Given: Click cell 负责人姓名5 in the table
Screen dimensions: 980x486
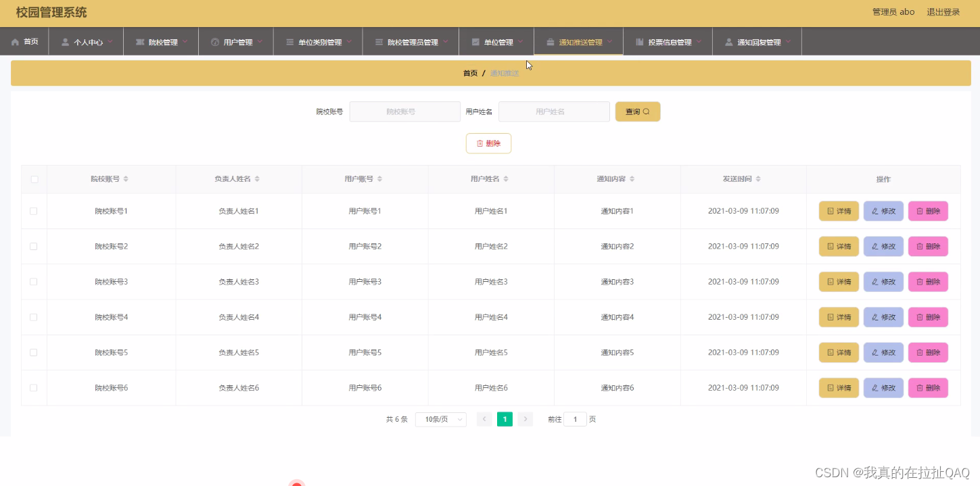Looking at the screenshot, I should (x=239, y=352).
